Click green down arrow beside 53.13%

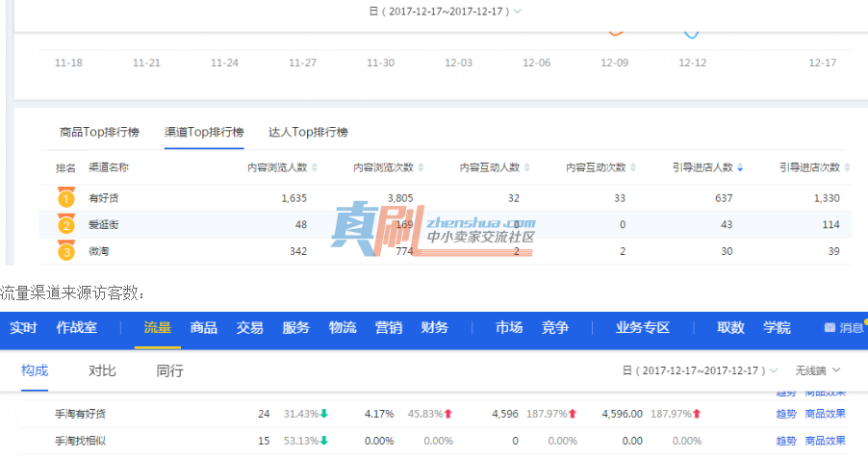coord(324,441)
